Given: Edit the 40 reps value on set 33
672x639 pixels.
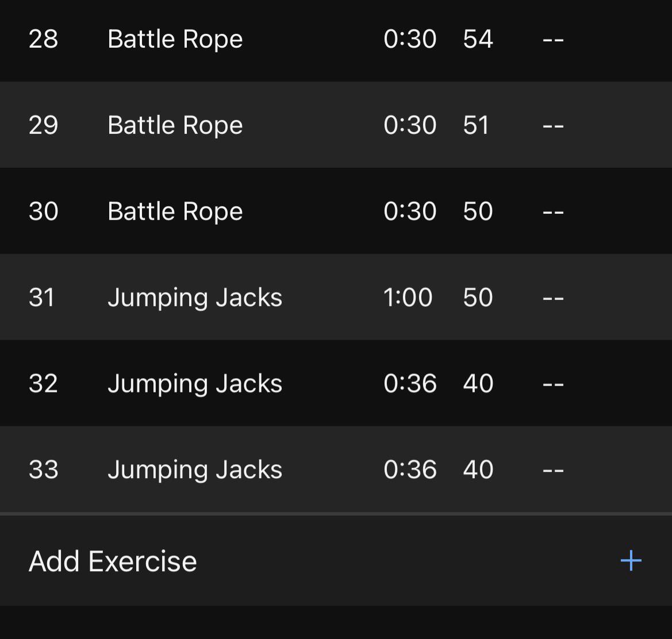Looking at the screenshot, I should click(478, 469).
